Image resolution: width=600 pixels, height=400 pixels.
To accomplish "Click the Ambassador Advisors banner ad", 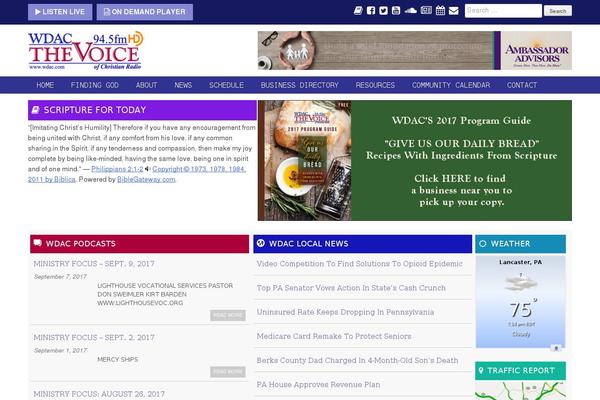I will click(x=415, y=50).
